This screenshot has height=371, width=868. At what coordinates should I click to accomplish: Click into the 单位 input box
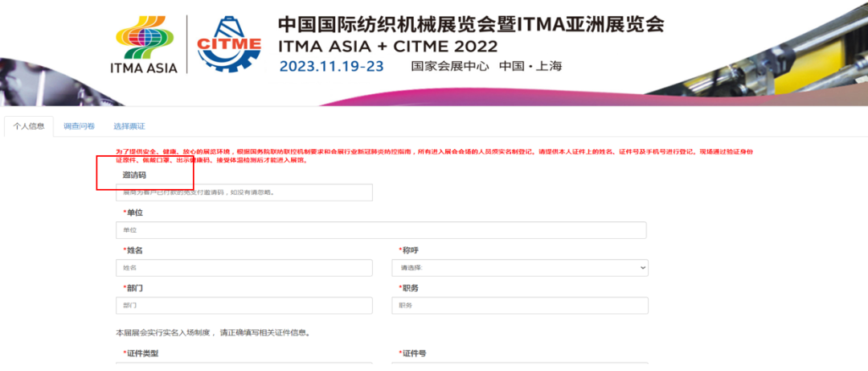tap(381, 230)
